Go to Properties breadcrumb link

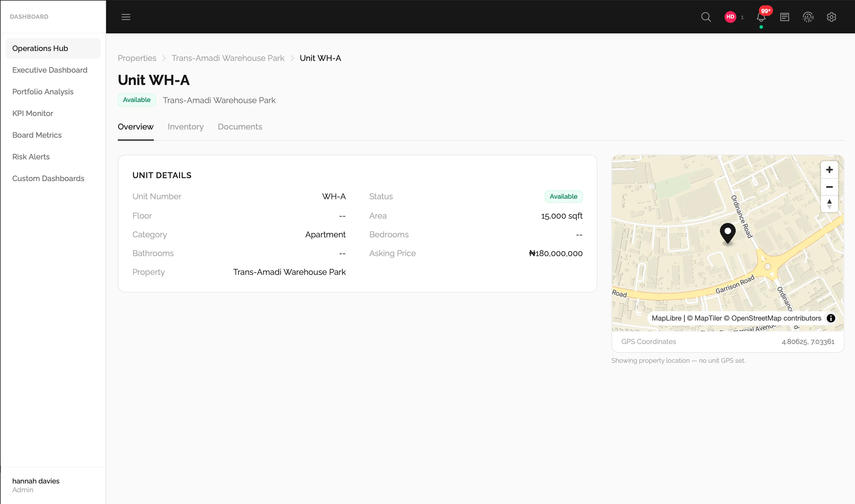137,58
